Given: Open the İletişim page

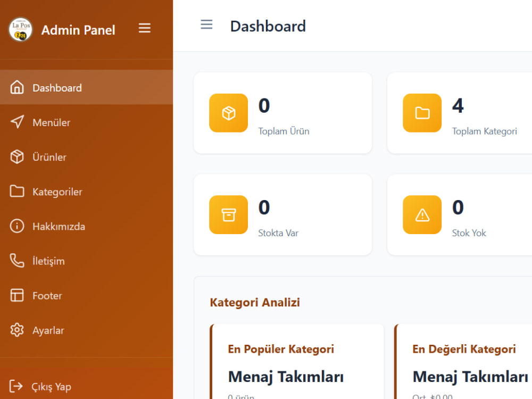Looking at the screenshot, I should pyautogui.click(x=86, y=261).
